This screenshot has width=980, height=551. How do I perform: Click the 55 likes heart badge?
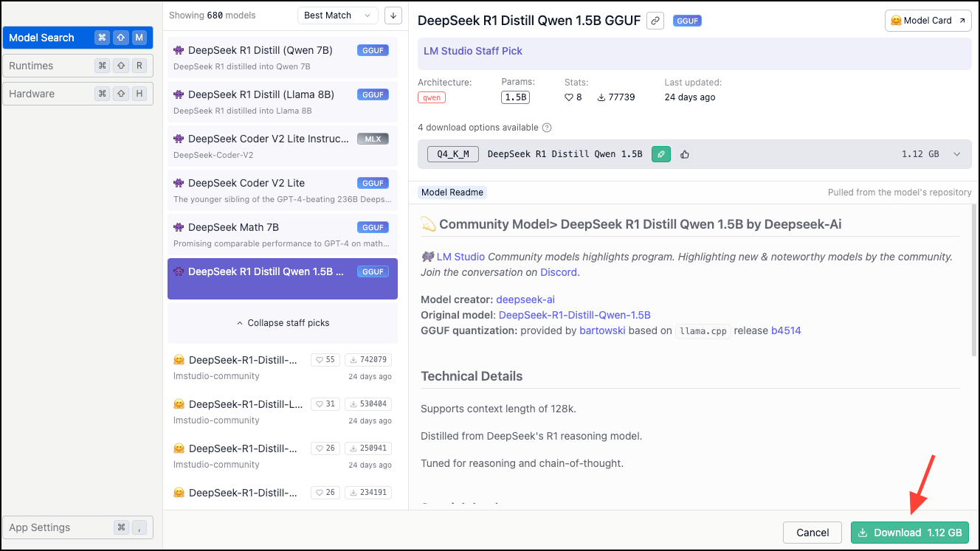(x=325, y=360)
